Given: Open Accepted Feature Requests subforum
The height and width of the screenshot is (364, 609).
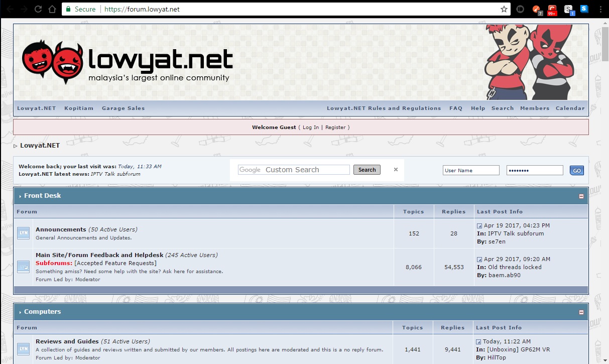Looking at the screenshot, I should (115, 263).
